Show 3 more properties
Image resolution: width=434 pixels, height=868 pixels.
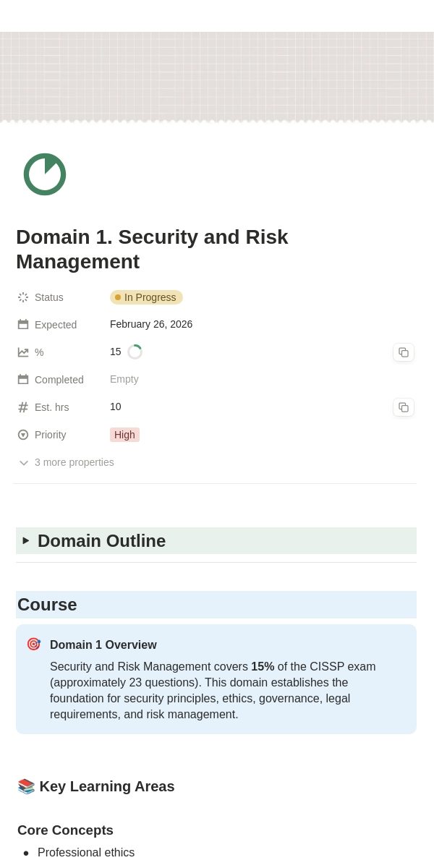click(67, 462)
